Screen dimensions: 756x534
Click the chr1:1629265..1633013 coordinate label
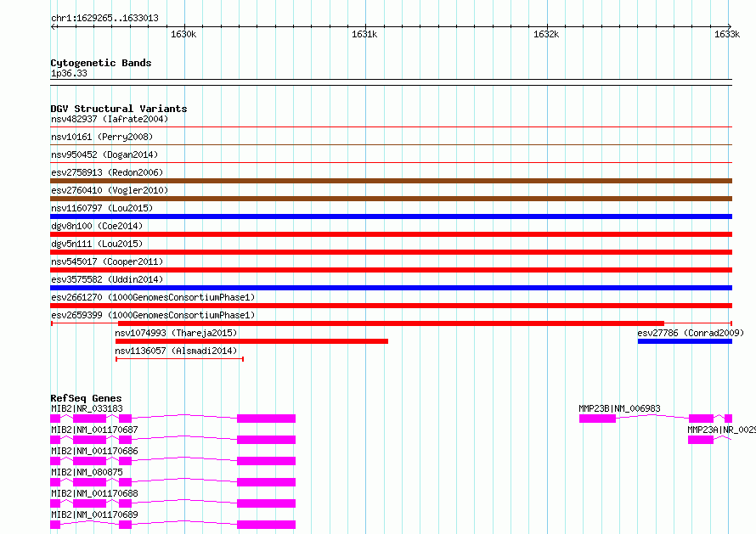coord(104,18)
